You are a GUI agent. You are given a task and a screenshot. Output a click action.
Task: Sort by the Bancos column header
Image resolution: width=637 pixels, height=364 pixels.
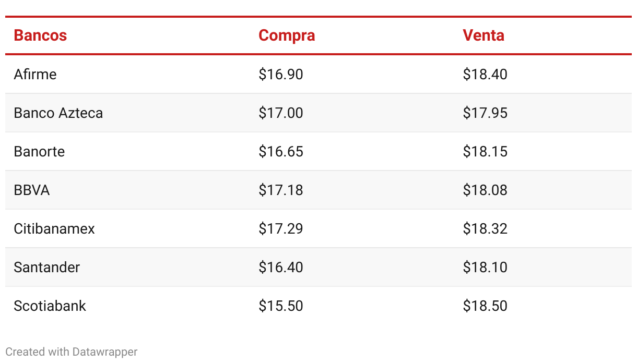pos(40,35)
